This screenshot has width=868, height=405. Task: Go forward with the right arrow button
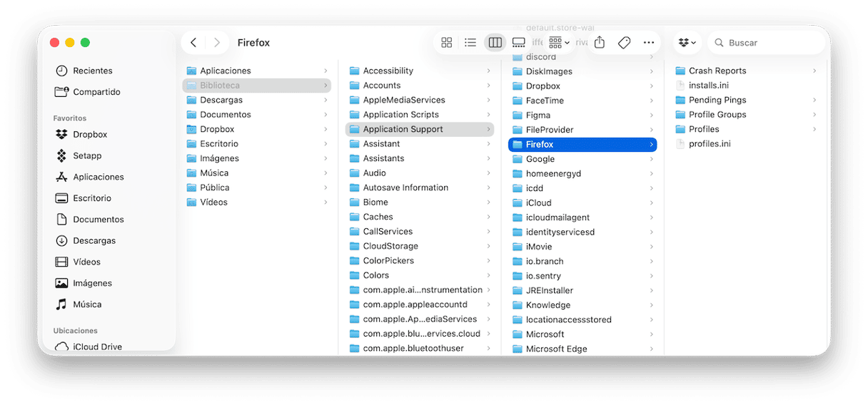(x=217, y=43)
